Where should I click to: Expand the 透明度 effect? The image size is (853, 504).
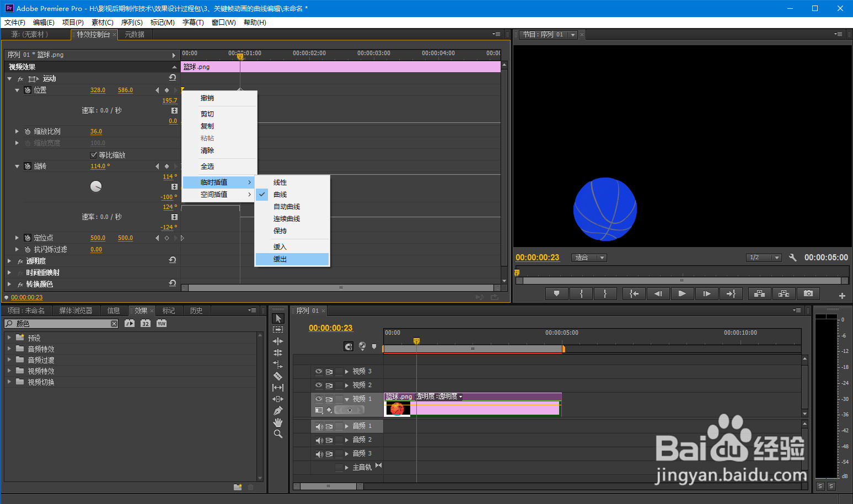tap(9, 261)
